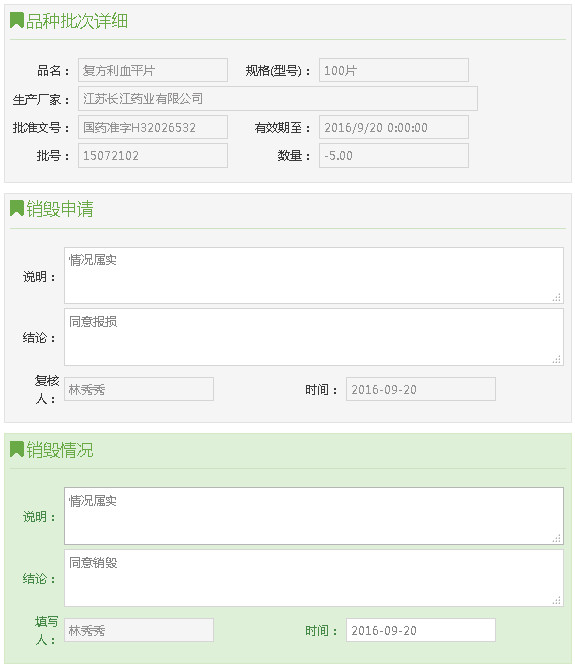575x670 pixels.
Task: Click the bookmark icon next to 销毁情况
Action: [17, 449]
